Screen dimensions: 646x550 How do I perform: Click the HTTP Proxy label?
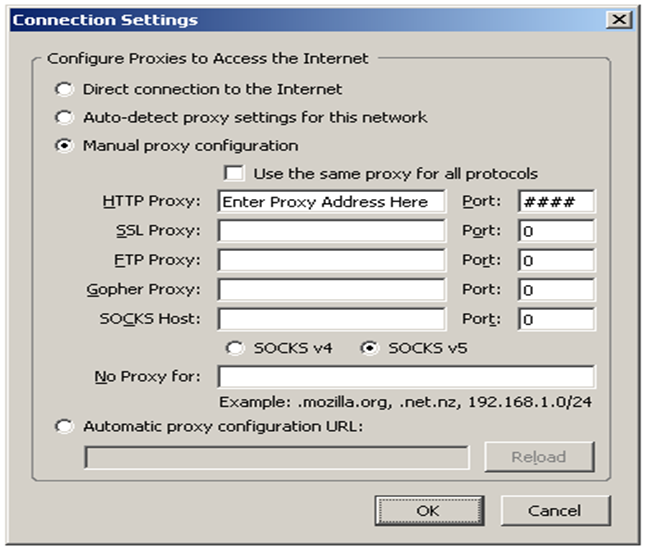point(151,201)
